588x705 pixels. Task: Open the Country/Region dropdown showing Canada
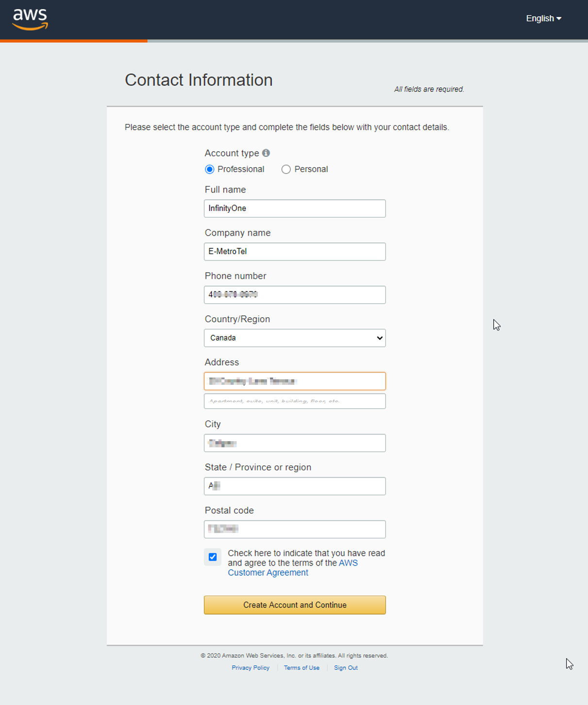pos(295,338)
